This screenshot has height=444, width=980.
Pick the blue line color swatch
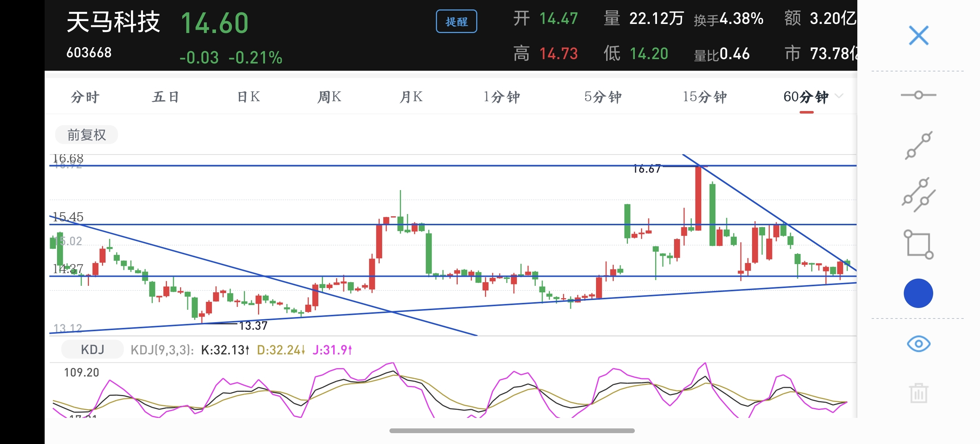[x=918, y=293]
